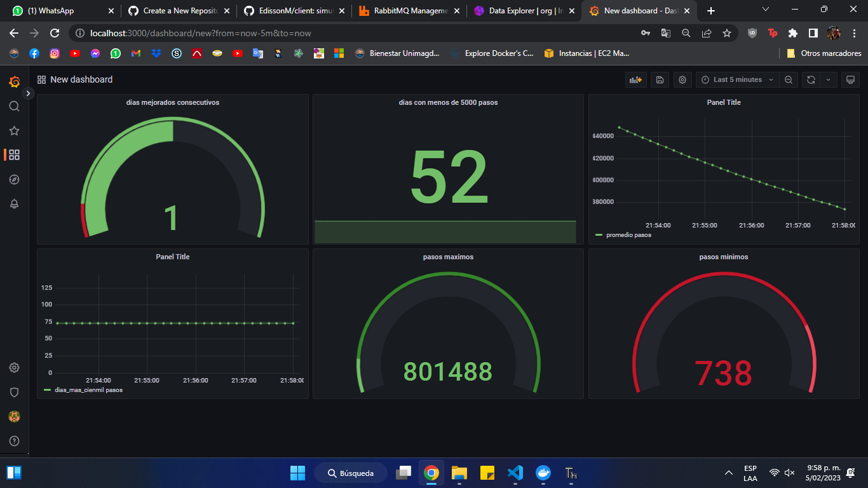Viewport: 868px width, 488px height.
Task: Open the 'pasos minimos' panel title menu
Action: coord(724,257)
